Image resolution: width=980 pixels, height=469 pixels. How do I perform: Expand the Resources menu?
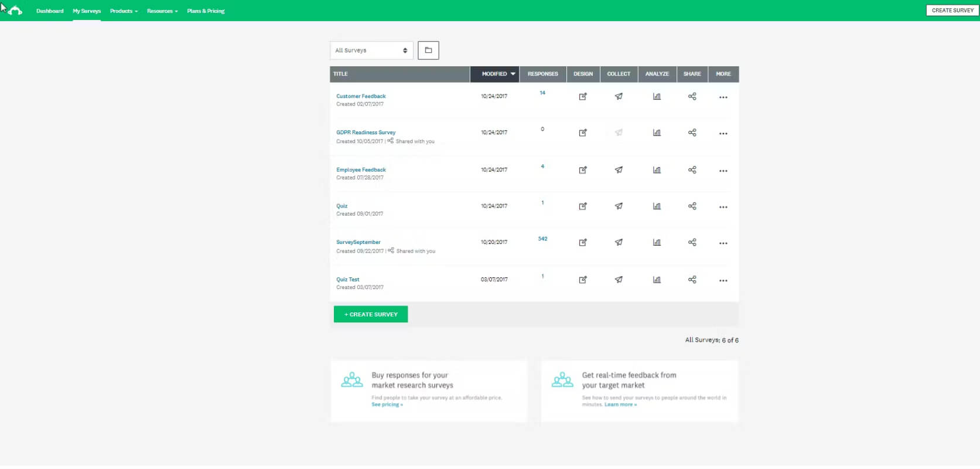coord(162,11)
